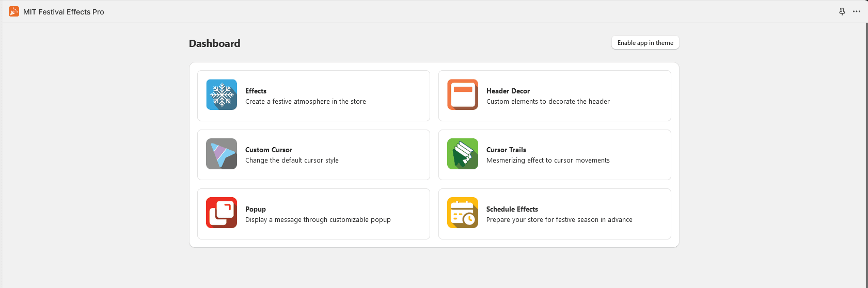The image size is (868, 288).
Task: Open the three-dot more options menu
Action: coord(857,11)
